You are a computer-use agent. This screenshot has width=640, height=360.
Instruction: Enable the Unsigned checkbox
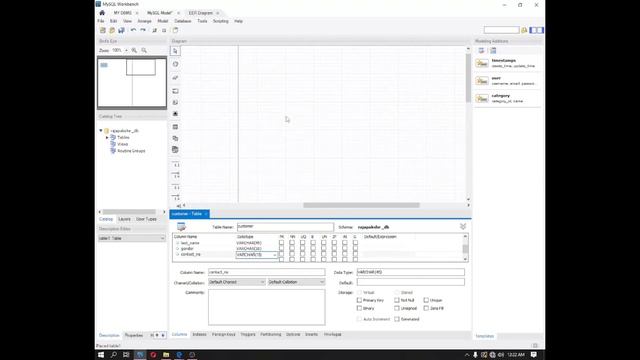[397, 308]
